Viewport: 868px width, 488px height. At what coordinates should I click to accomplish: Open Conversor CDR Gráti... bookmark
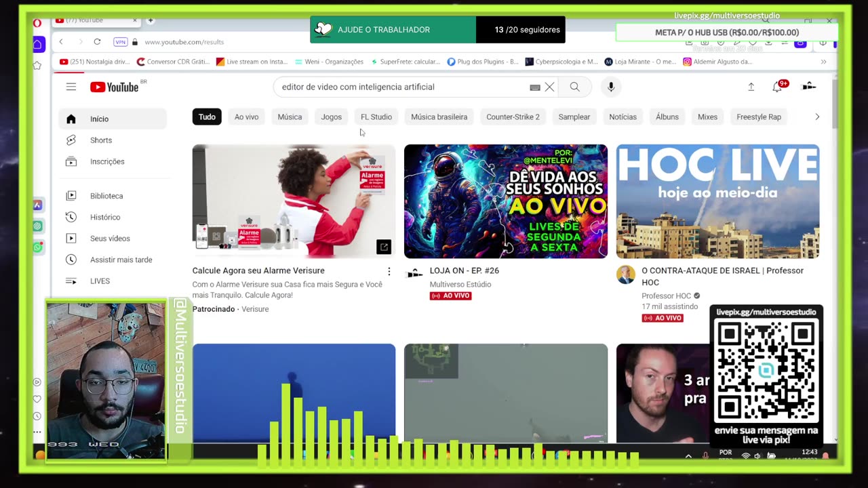(x=174, y=62)
